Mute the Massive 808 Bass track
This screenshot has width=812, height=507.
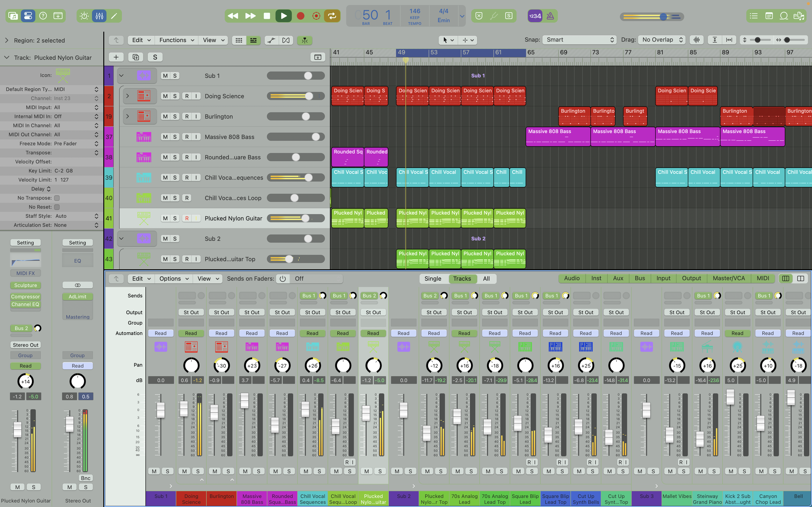click(165, 137)
